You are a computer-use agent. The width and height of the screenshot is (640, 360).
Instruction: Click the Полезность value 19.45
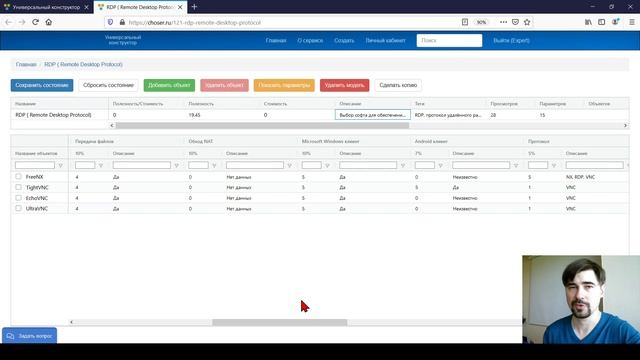coord(194,115)
